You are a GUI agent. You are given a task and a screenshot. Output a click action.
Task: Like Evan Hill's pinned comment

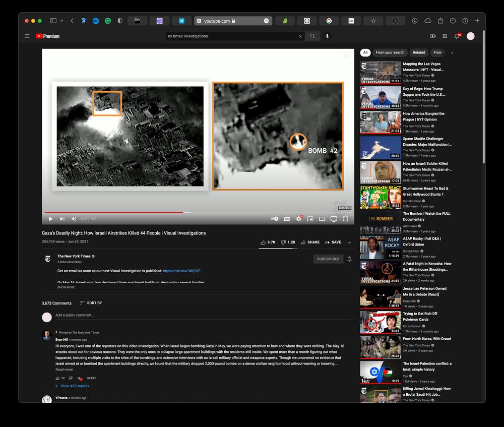pos(57,378)
